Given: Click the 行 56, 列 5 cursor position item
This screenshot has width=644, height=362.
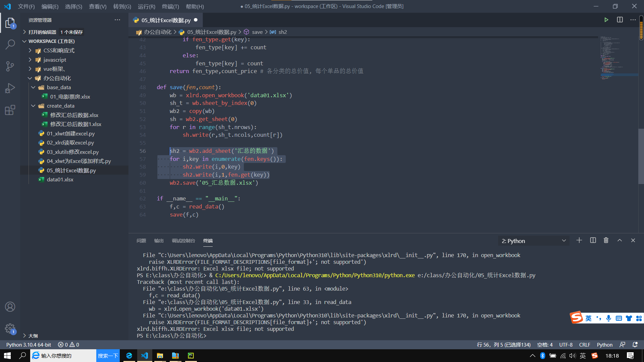Looking at the screenshot, I should pyautogui.click(x=504, y=345).
